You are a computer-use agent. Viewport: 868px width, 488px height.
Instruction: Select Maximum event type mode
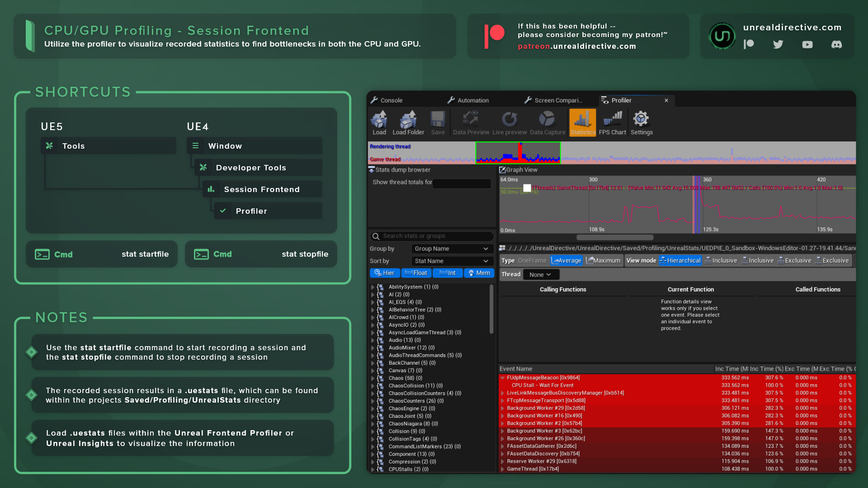pos(603,261)
